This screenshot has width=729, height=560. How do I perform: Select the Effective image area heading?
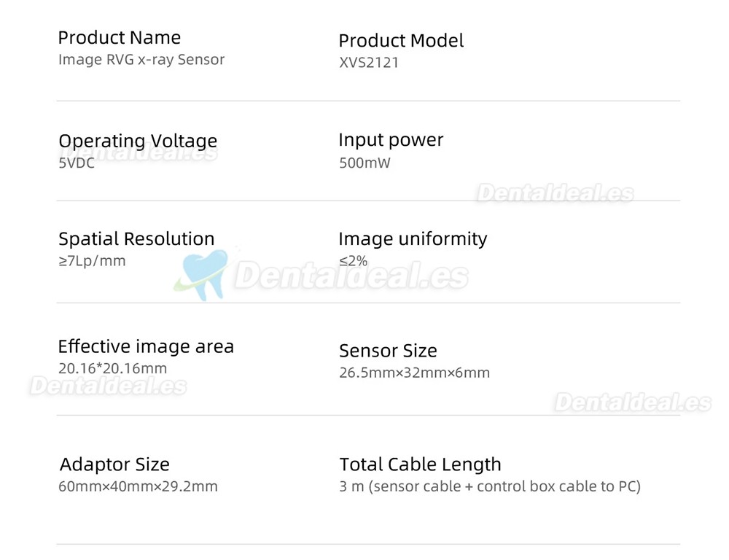(146, 346)
